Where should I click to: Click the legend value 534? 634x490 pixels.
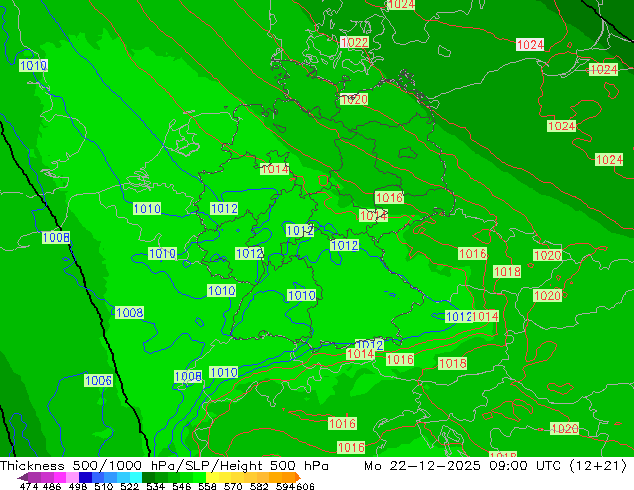coord(155,486)
